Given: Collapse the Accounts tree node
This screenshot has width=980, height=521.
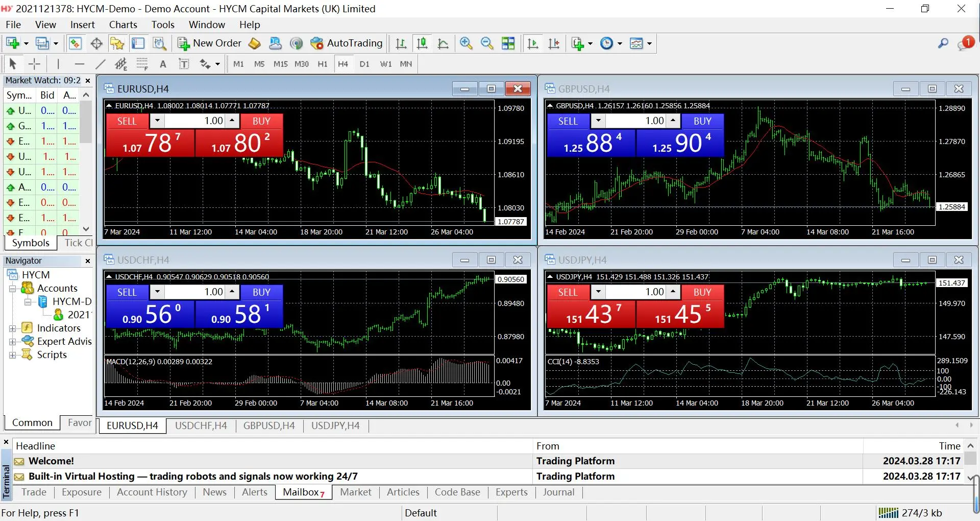Looking at the screenshot, I should pos(13,289).
